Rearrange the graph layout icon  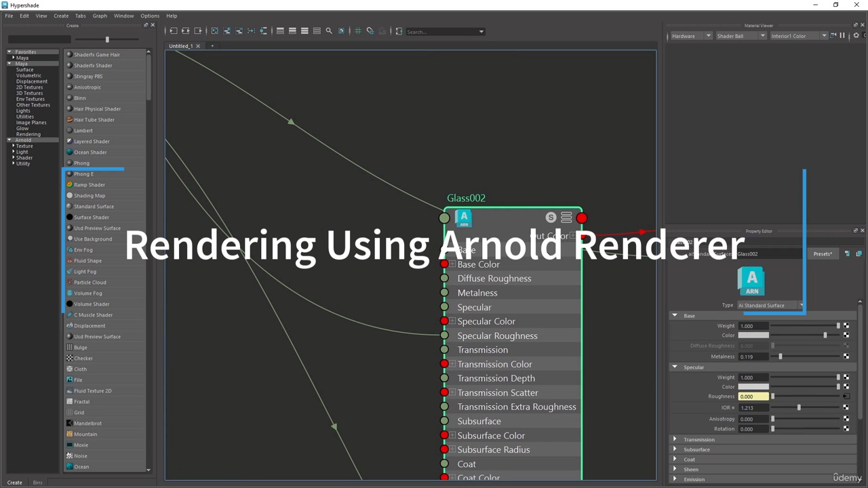pyautogui.click(x=252, y=31)
